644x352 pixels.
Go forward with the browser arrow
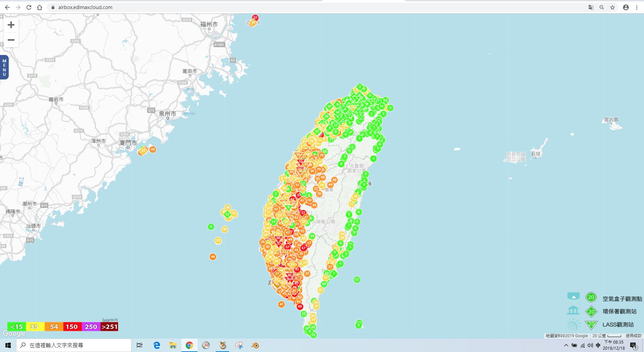pyautogui.click(x=18, y=7)
